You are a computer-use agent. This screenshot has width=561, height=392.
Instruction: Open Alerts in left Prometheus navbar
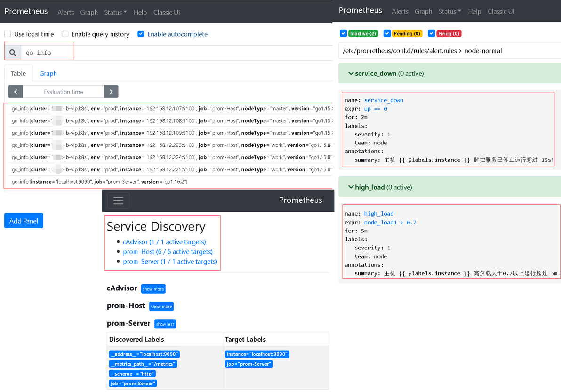66,12
